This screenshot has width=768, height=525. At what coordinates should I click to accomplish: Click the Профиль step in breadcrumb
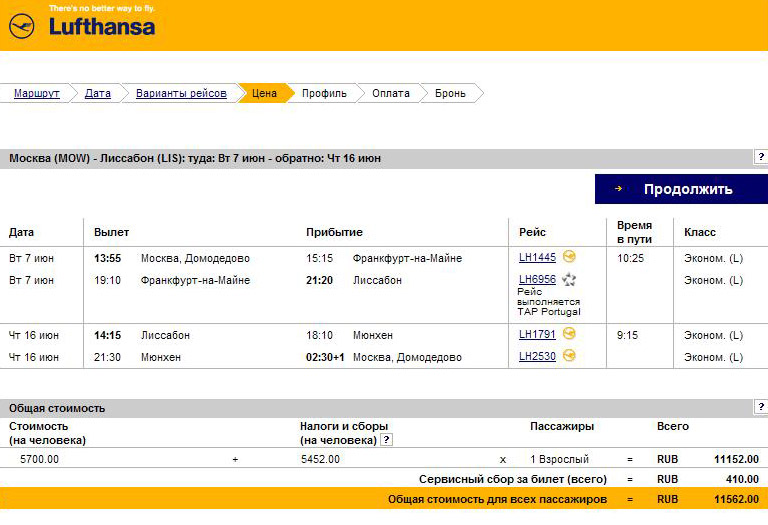click(324, 94)
